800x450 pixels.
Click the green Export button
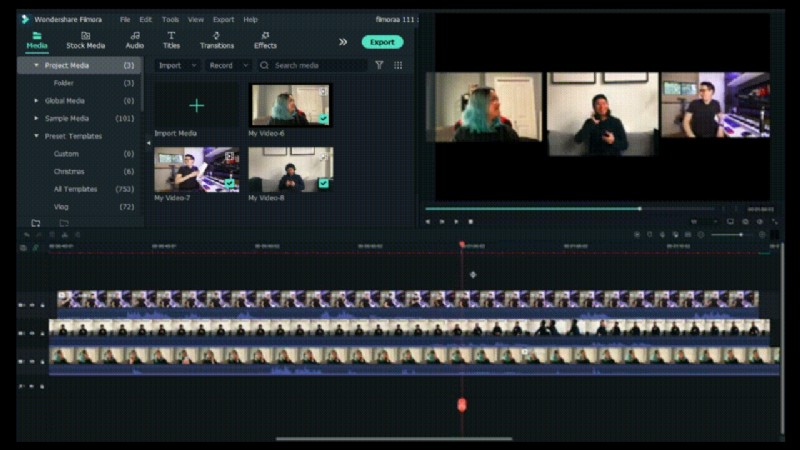(x=383, y=42)
